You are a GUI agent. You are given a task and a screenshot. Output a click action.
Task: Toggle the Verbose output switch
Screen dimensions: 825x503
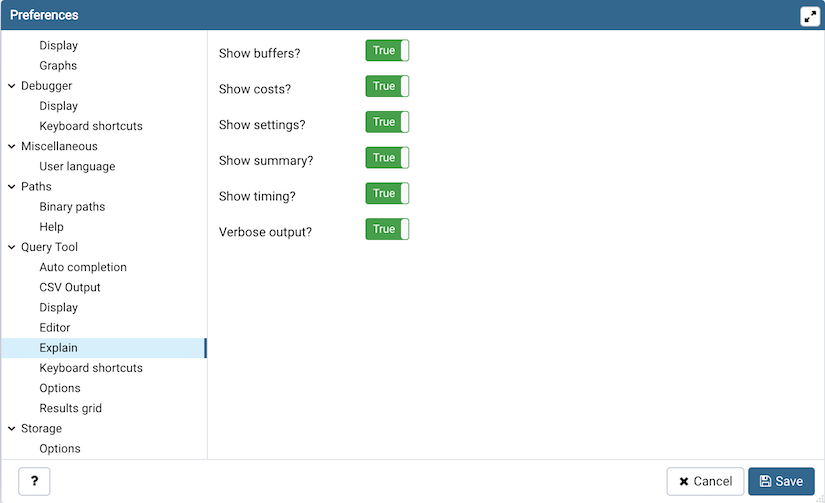point(387,230)
